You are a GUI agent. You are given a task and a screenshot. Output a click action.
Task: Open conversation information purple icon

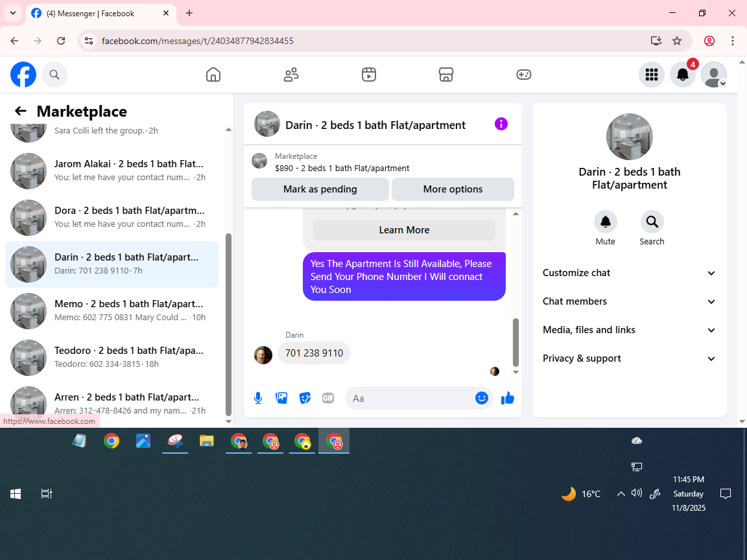click(x=501, y=124)
